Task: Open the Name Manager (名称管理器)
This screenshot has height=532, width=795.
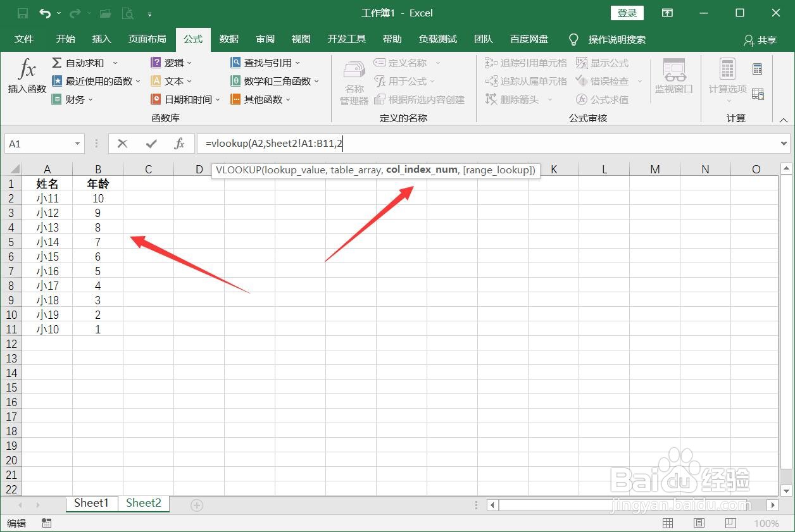Action: coord(353,81)
